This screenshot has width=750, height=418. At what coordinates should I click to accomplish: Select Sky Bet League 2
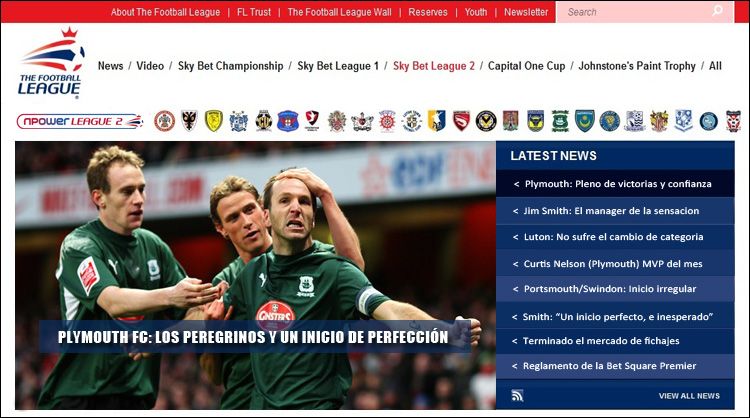coord(434,66)
